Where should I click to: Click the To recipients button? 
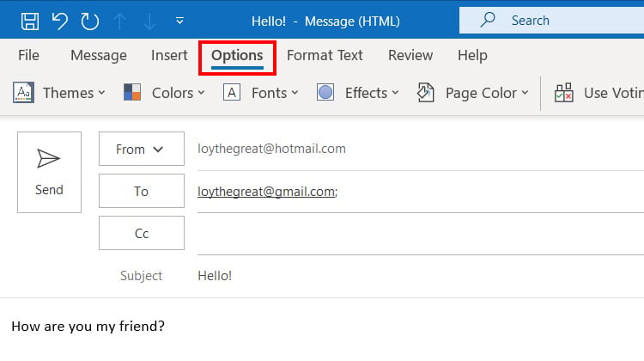(x=142, y=191)
